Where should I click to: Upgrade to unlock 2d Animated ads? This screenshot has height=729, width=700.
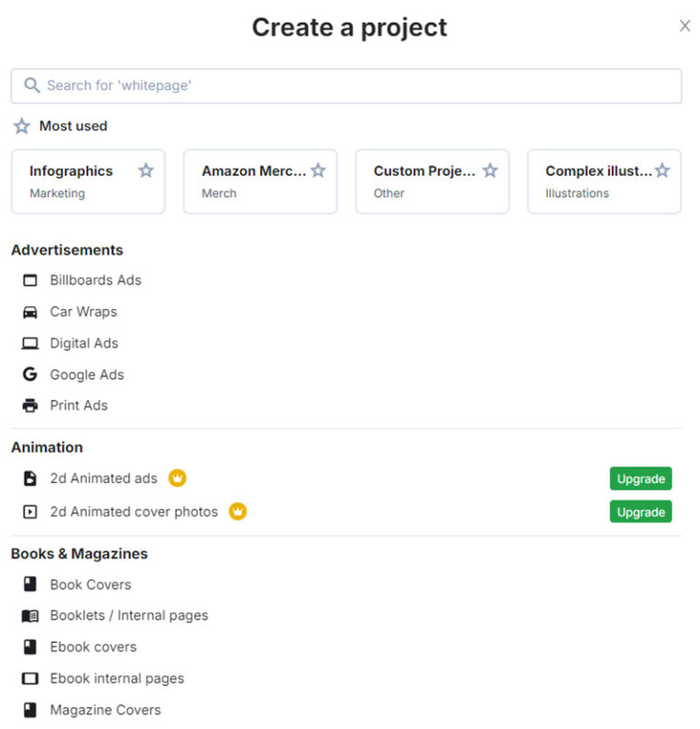click(640, 478)
